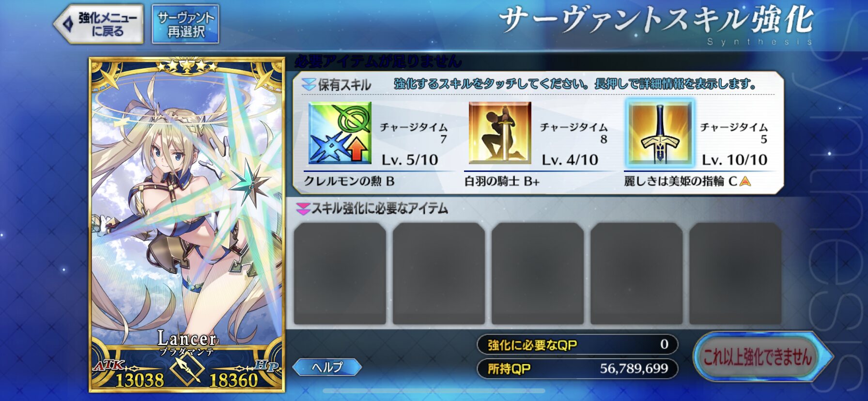The width and height of the screenshot is (868, 401).
Task: Open the ヘルプ help button
Action: [327, 367]
